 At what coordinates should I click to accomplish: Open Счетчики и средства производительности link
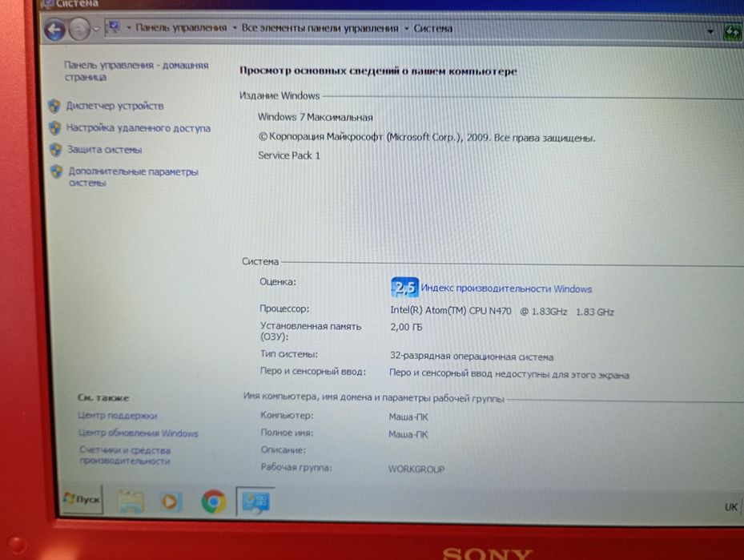coord(125,455)
